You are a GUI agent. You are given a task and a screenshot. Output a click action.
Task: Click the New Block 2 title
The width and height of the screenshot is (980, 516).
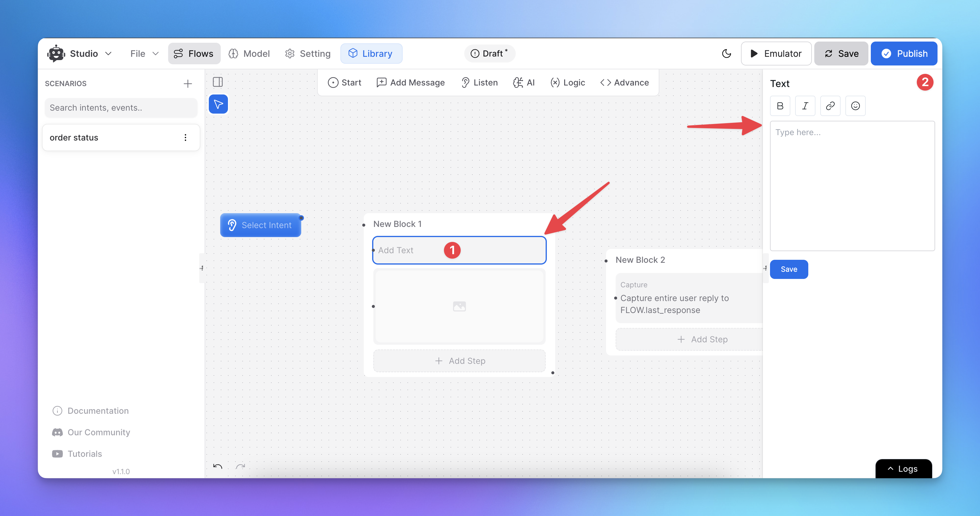(640, 260)
